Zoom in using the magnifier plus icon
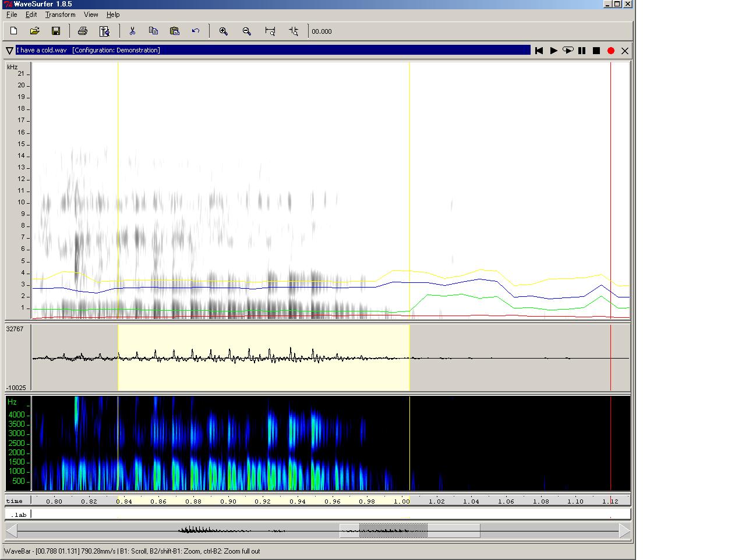 223,31
